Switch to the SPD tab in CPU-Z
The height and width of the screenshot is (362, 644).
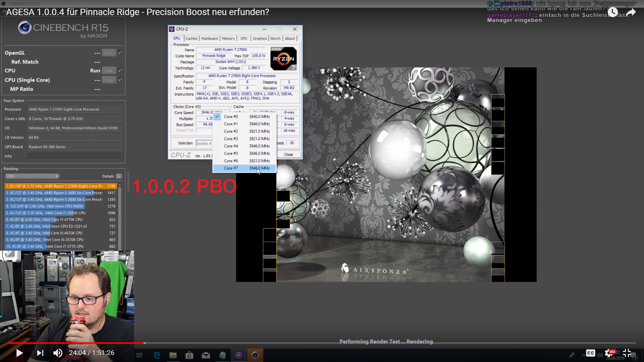coord(244,38)
